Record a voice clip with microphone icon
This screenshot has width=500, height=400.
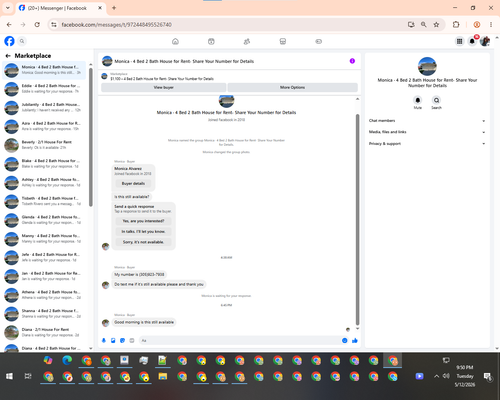click(104, 340)
